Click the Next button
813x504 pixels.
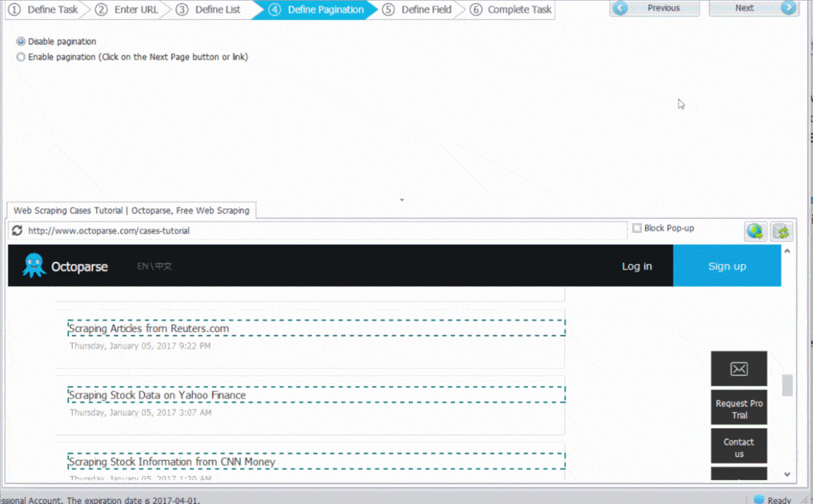pos(754,8)
